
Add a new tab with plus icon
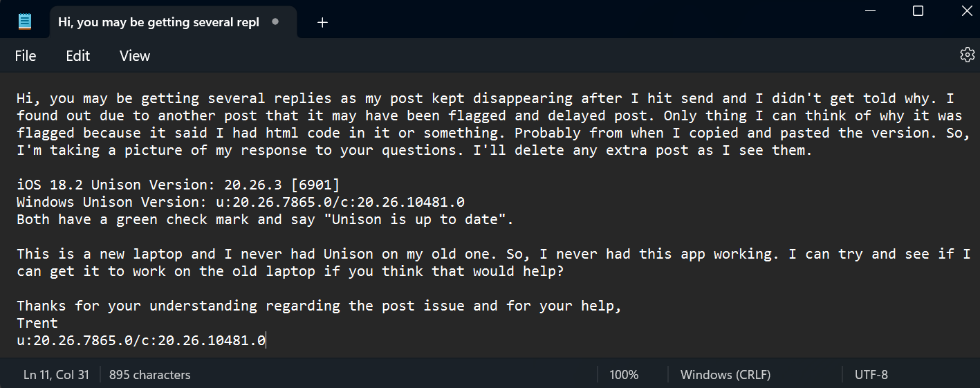(322, 22)
